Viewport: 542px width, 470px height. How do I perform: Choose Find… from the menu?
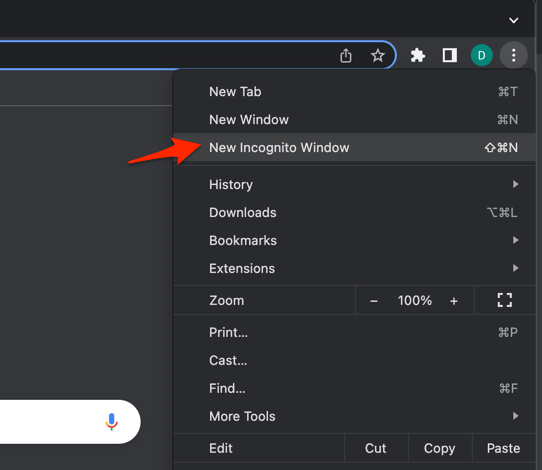[354, 388]
